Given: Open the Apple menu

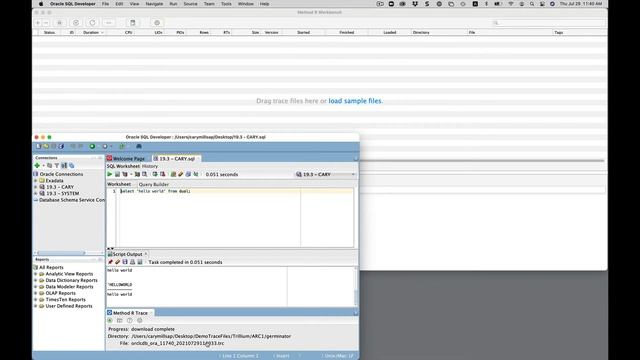Looking at the screenshot, I should point(41,4).
